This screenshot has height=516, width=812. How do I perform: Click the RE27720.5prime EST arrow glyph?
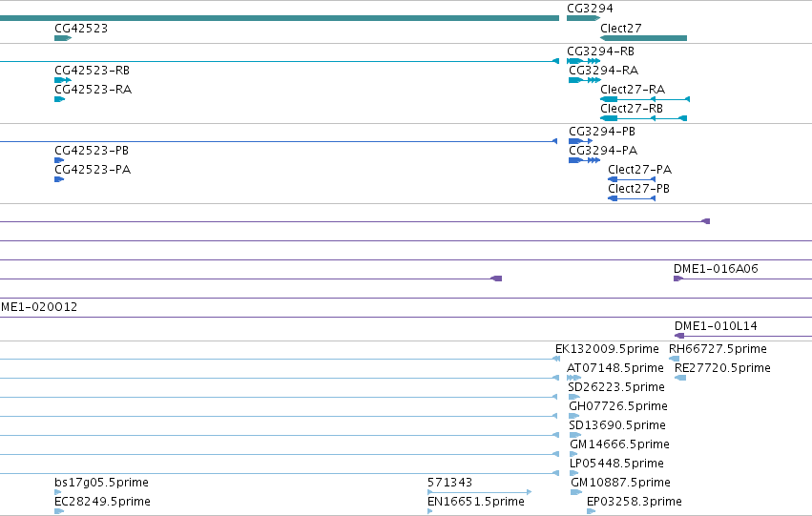[680, 378]
